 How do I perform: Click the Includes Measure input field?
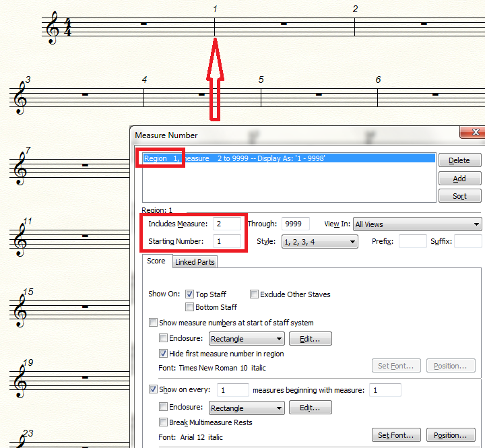click(x=227, y=224)
